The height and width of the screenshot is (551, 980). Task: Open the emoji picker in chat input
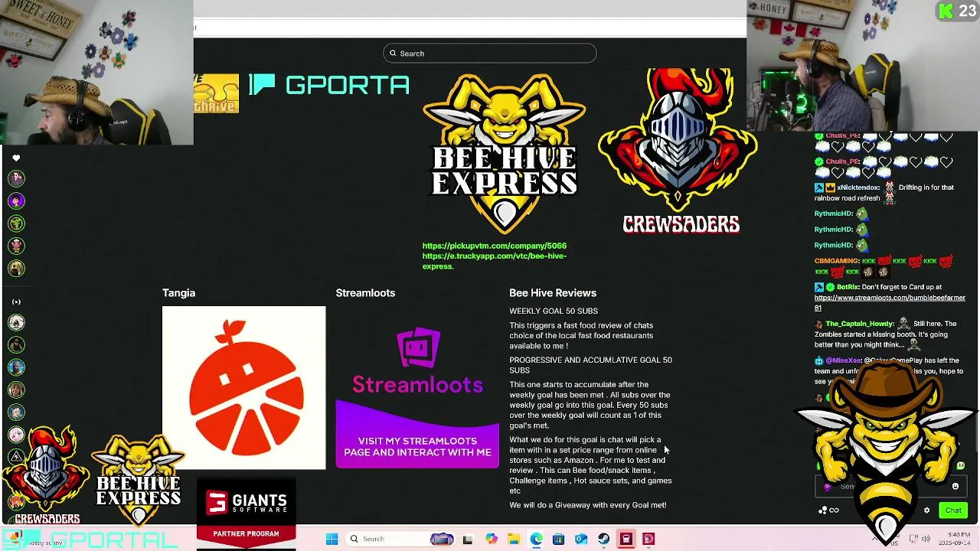pos(955,486)
